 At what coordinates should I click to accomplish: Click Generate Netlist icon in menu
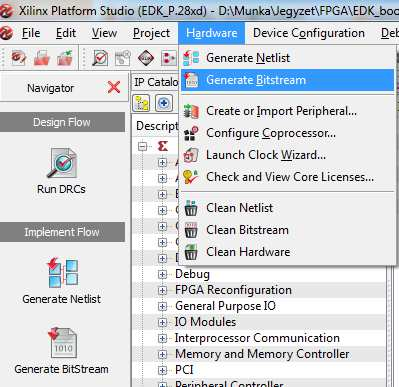pyautogui.click(x=191, y=58)
